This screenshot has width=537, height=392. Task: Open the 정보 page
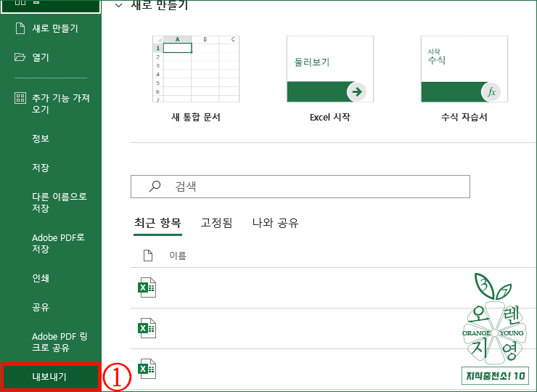click(x=41, y=139)
